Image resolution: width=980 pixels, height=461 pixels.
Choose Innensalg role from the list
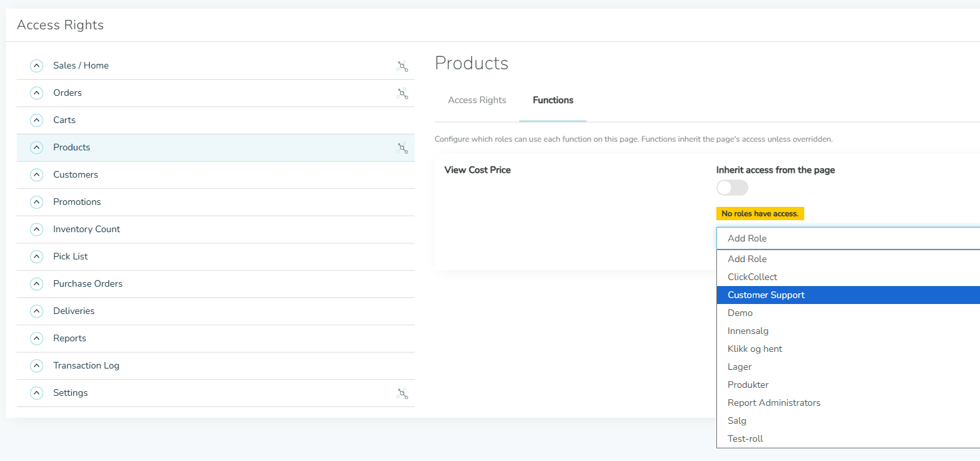(848, 331)
